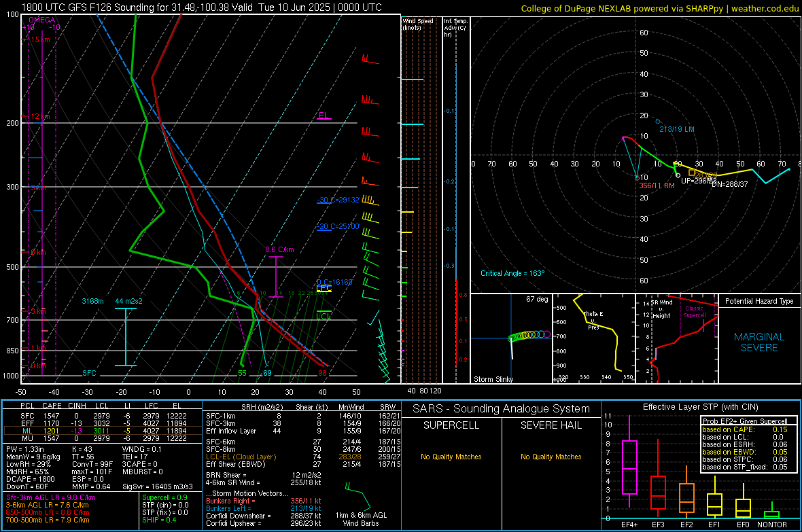This screenshot has height=532, width=802.
Task: Click the 'DCAPE = 1800' value
Action: coord(30,479)
